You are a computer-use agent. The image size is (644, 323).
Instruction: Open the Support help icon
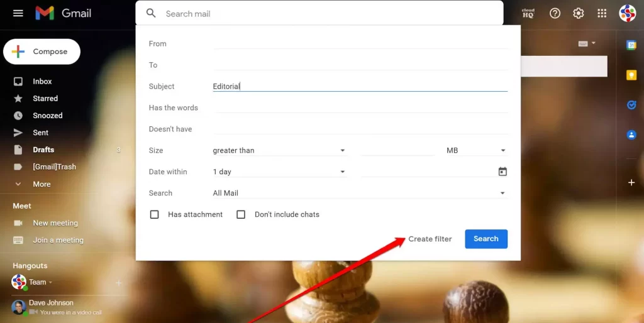(x=555, y=14)
